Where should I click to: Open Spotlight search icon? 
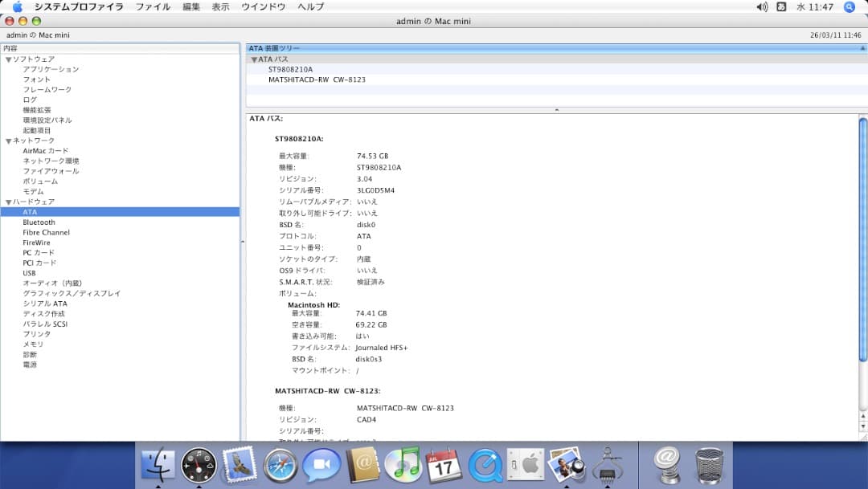tap(850, 6)
